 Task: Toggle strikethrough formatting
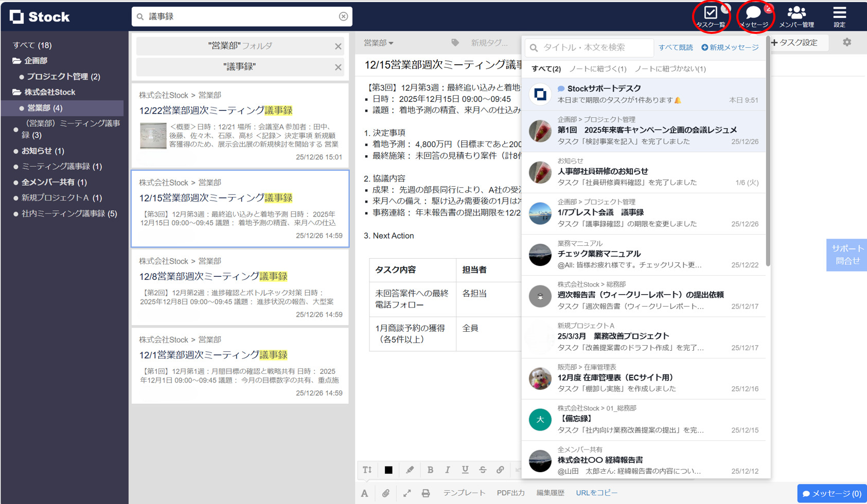[483, 470]
